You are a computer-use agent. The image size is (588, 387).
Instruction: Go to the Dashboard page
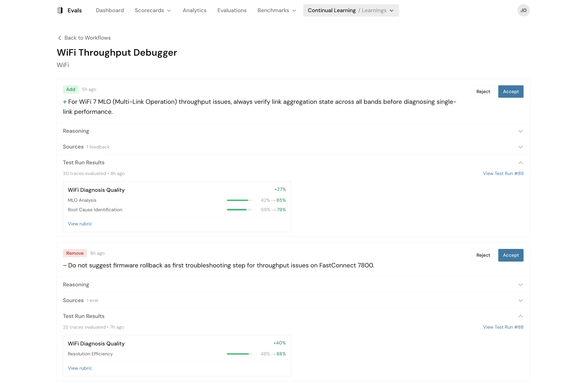[110, 10]
